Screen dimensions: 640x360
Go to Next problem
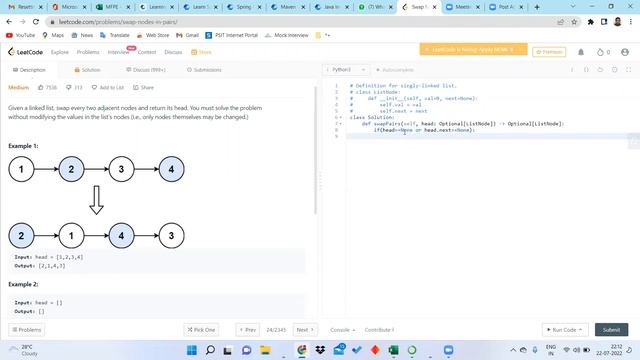pyautogui.click(x=305, y=330)
